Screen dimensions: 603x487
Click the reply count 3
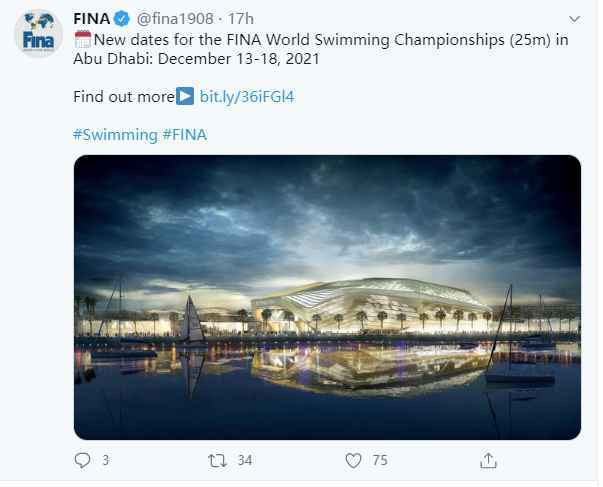pos(106,460)
